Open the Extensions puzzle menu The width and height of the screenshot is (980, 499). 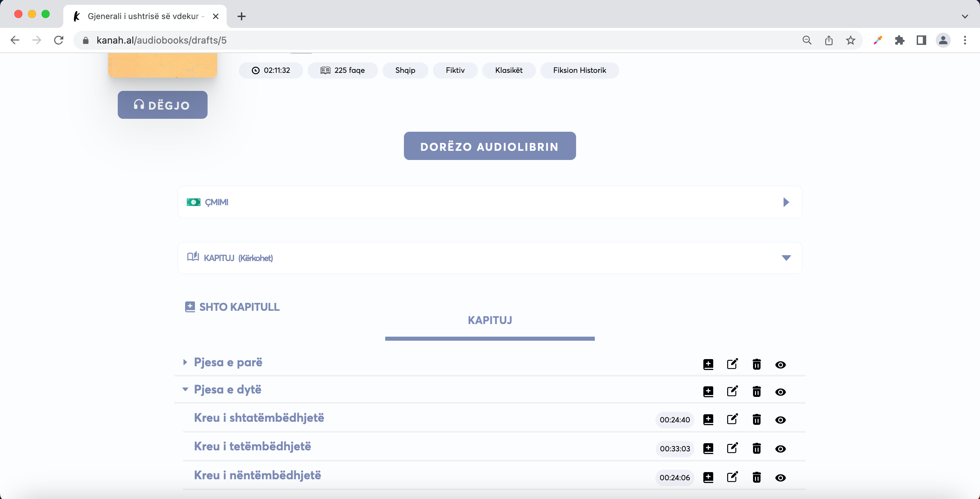pos(899,40)
